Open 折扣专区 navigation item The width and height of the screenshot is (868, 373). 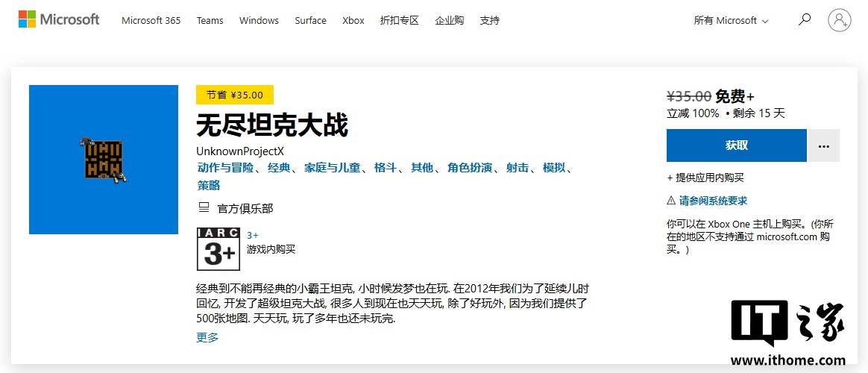(400, 20)
